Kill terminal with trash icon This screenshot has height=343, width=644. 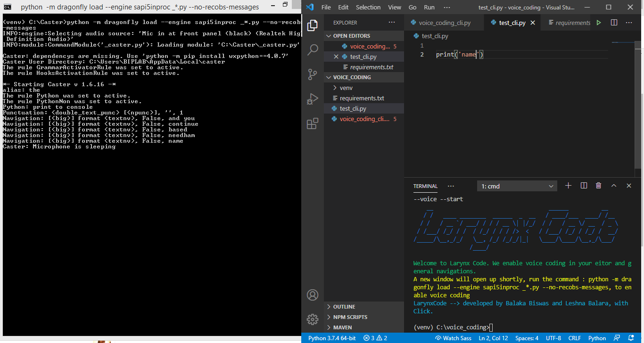click(x=599, y=186)
